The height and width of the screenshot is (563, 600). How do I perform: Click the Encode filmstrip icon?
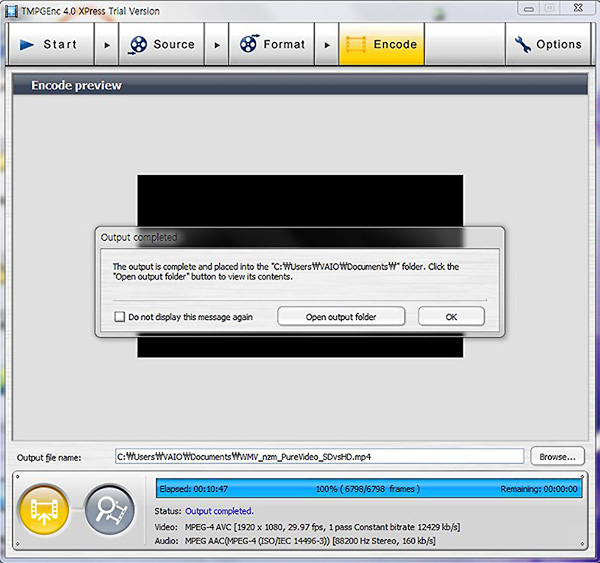coord(356,44)
